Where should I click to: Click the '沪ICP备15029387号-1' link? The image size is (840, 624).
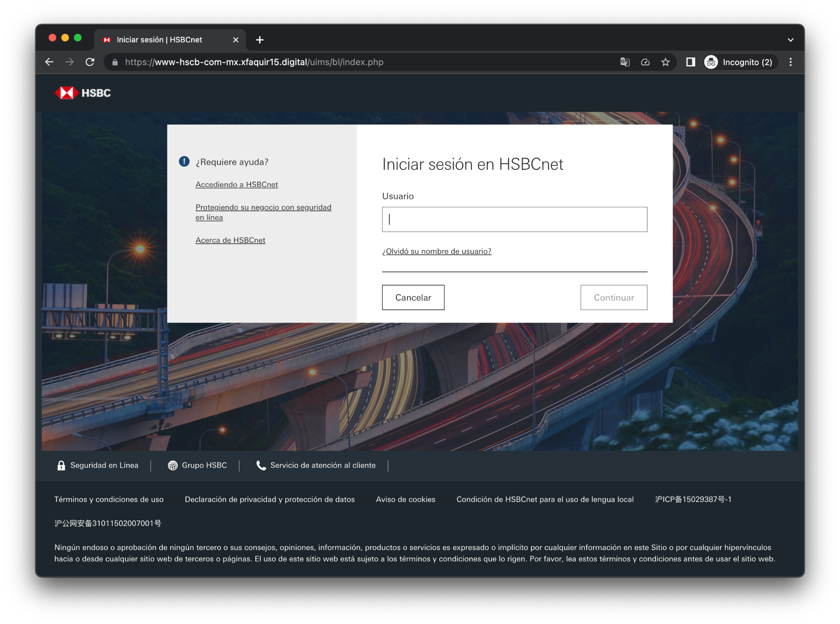click(x=693, y=499)
